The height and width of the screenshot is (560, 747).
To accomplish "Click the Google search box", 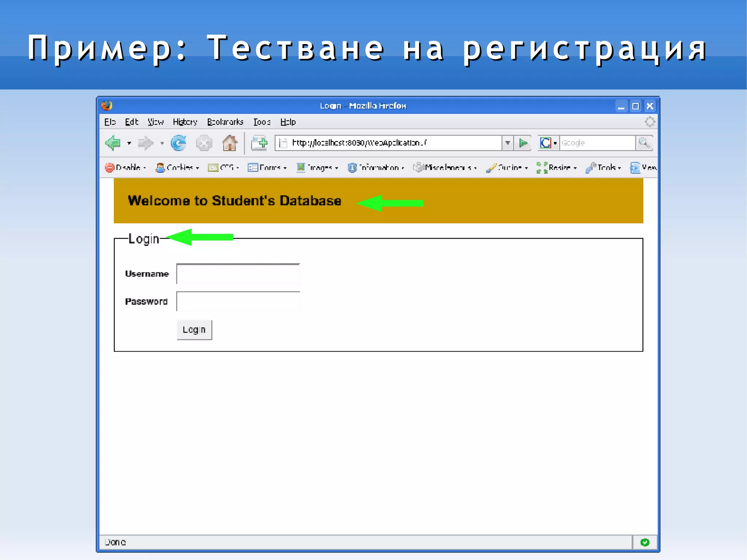I will pos(597,143).
